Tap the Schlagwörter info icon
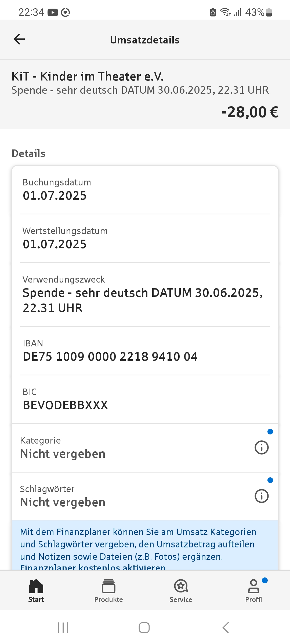The height and width of the screenshot is (644, 290). pyautogui.click(x=262, y=496)
